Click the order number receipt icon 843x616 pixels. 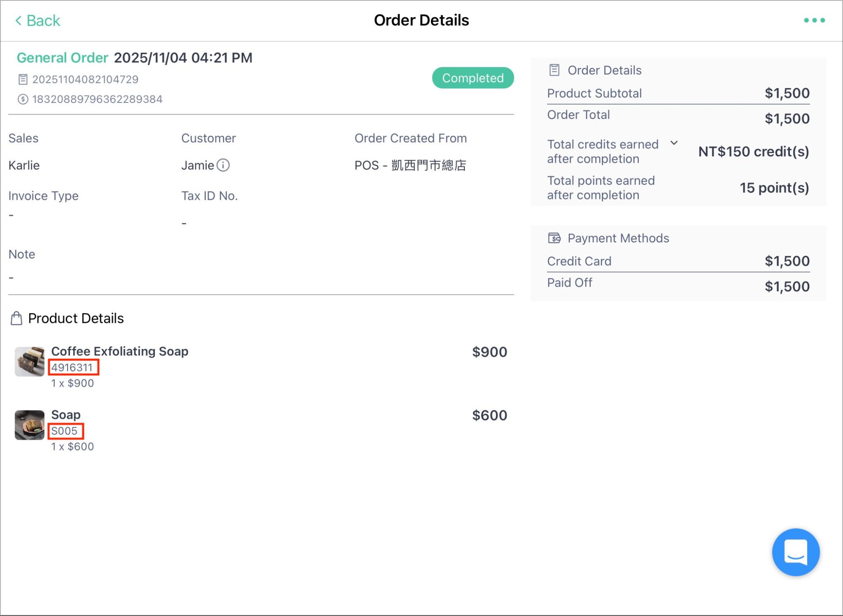pyautogui.click(x=23, y=79)
